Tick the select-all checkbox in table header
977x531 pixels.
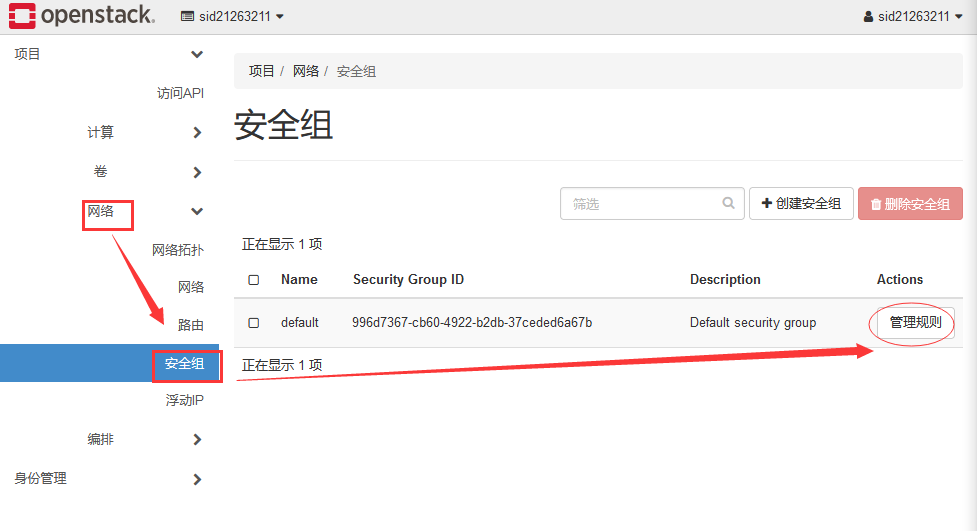tap(254, 280)
